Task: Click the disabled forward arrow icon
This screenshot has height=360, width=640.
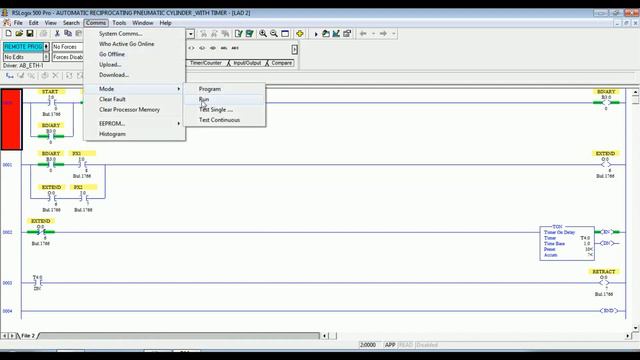Action: [383, 33]
